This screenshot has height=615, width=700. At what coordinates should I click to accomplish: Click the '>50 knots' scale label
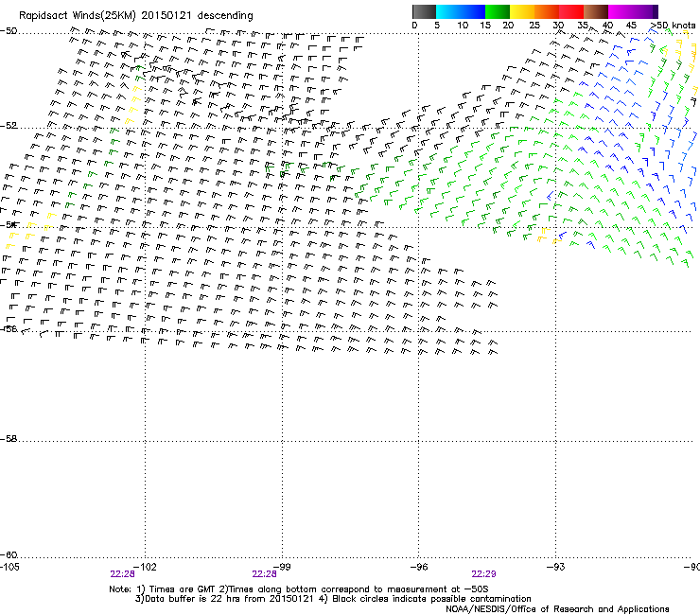pos(673,26)
